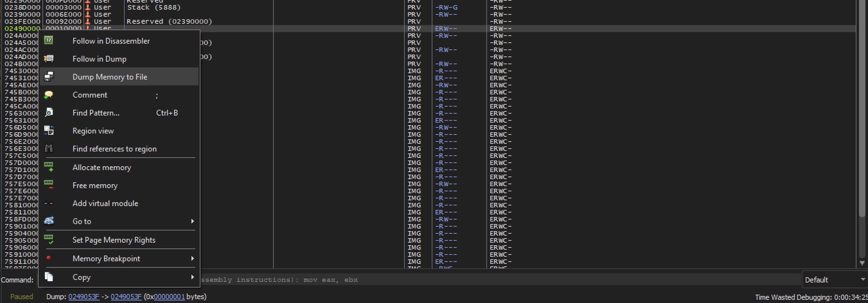Click the first 0249053F dump address link
Image resolution: width=868 pixels, height=303 pixels.
pyautogui.click(x=84, y=297)
